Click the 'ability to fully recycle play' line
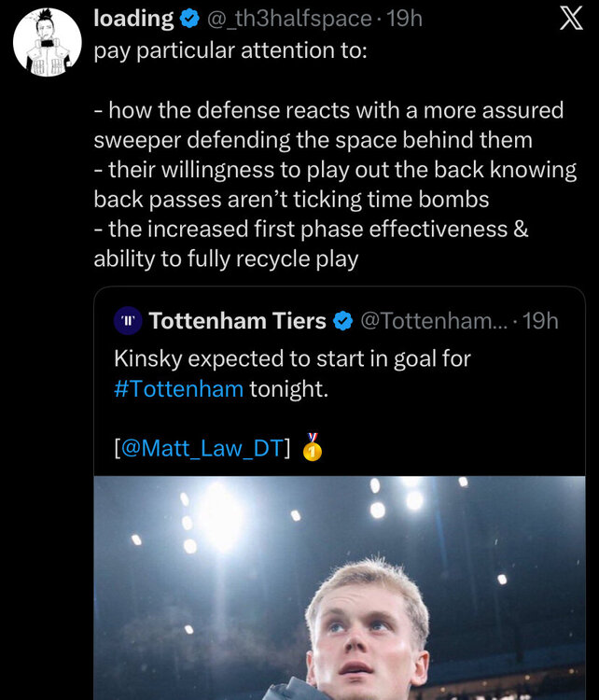 pyautogui.click(x=226, y=259)
